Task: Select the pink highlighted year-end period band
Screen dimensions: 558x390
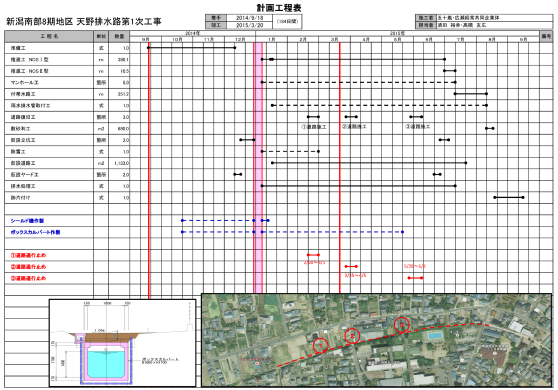Action: point(258,167)
